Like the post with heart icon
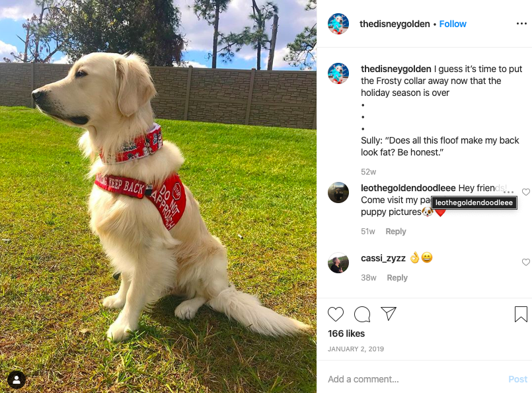The image size is (532, 393). (336, 314)
